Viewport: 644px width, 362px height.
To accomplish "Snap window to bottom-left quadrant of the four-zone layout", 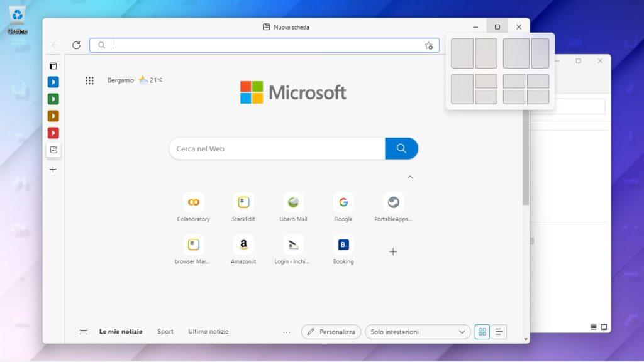I will (x=514, y=97).
